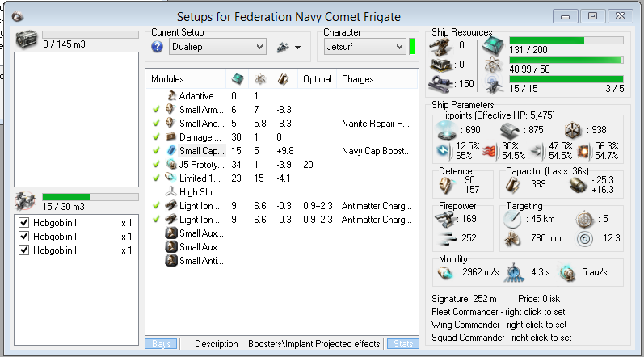Click the powergrid usage bar 48.99 / 50
The width and height of the screenshot is (644, 357).
pyautogui.click(x=566, y=60)
